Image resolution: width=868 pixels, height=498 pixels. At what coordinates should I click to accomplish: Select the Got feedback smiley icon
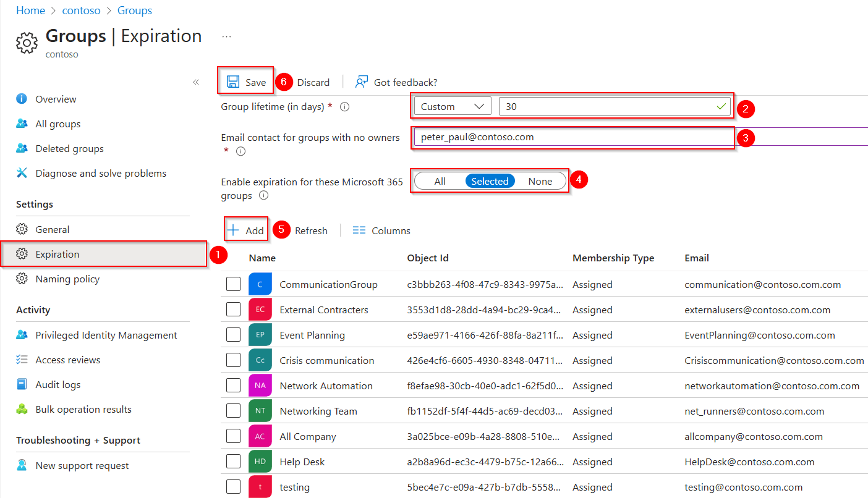tap(361, 82)
